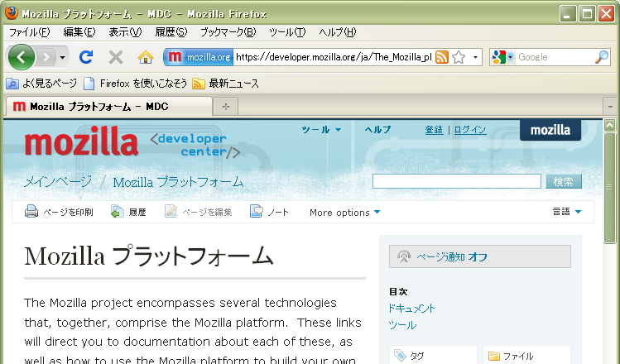
Task: Open the back/forward history dropdown arrow
Action: point(62,58)
